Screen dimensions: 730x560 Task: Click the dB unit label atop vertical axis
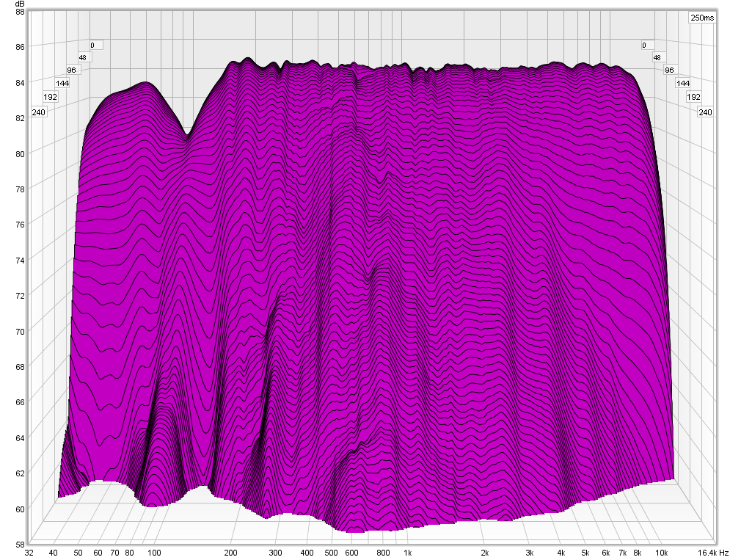[x=19, y=3]
